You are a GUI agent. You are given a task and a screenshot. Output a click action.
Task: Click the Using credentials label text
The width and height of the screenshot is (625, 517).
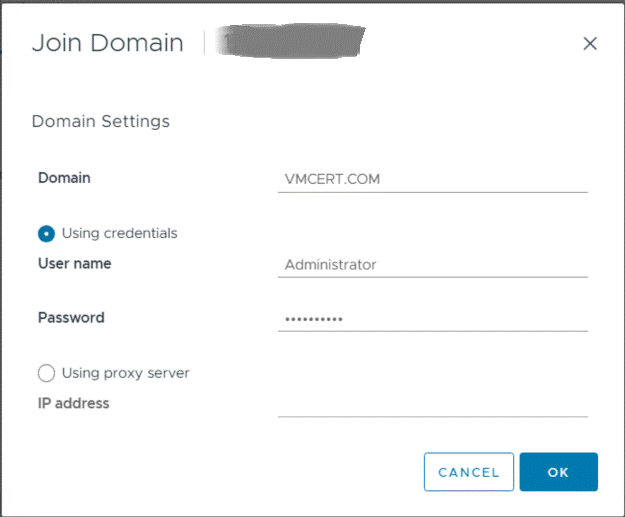click(120, 233)
